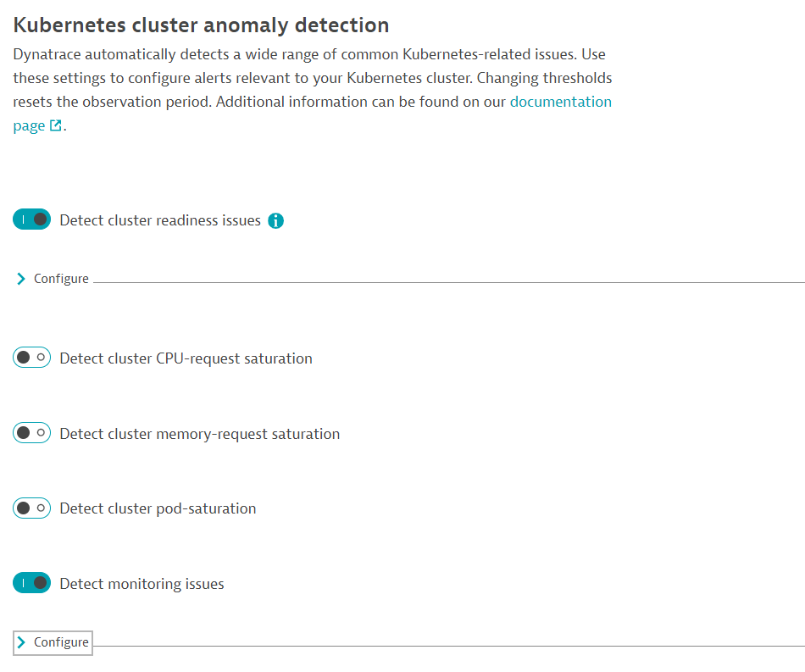Turn on Detect cluster memory-request saturation
This screenshot has height=672, width=805.
click(x=32, y=434)
